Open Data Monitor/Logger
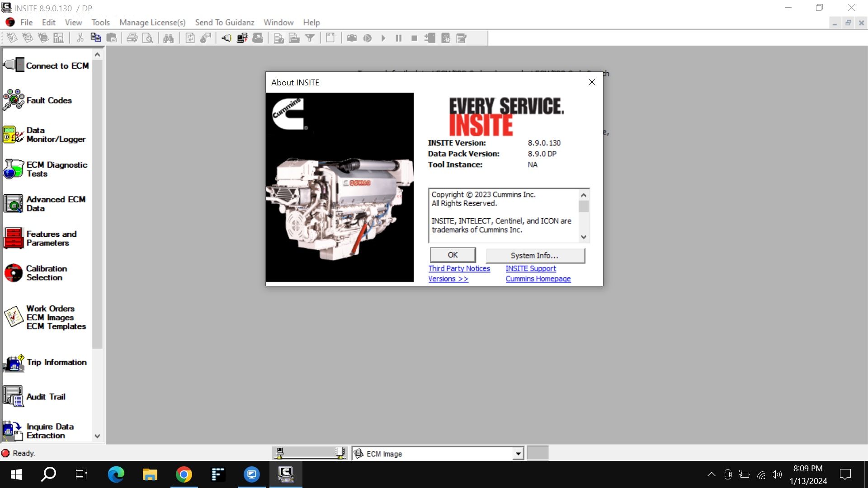The image size is (868, 488). click(x=44, y=135)
